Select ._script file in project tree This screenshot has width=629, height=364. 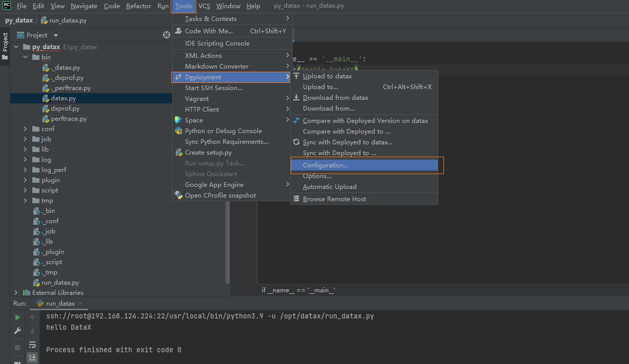tap(52, 262)
